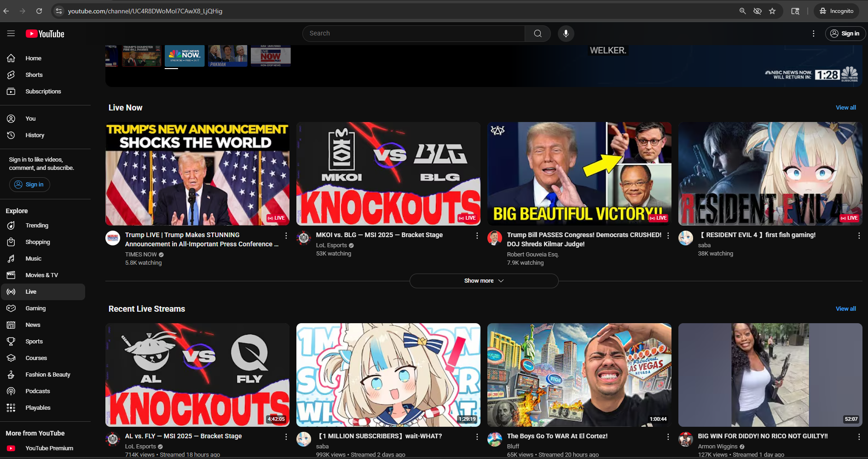Play the MKOI vs BLG Knockouts thumbnail
Screen dimensions: 868x459
click(388, 174)
